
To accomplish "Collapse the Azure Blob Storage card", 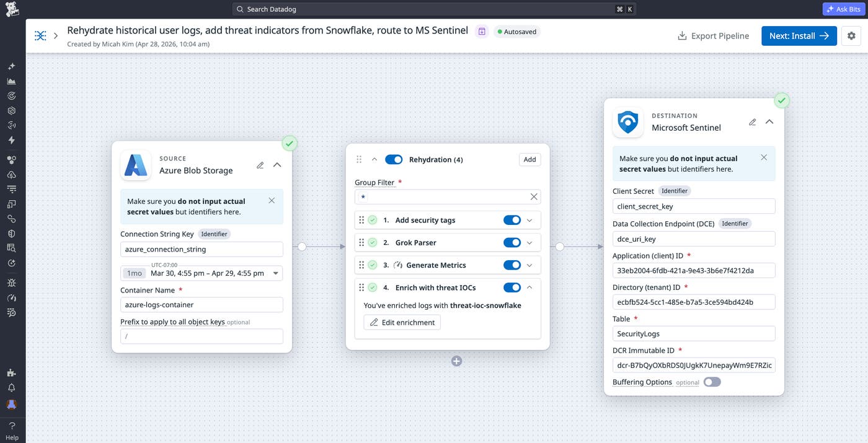I will coord(277,165).
